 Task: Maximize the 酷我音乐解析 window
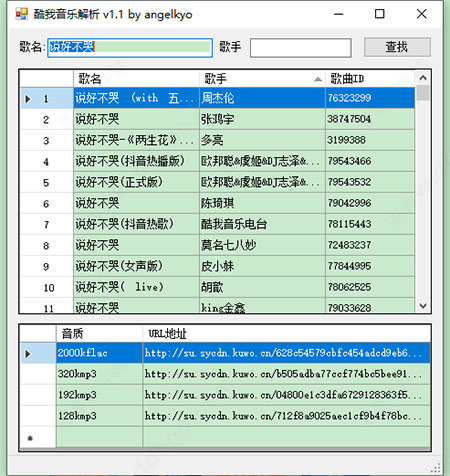(x=380, y=14)
